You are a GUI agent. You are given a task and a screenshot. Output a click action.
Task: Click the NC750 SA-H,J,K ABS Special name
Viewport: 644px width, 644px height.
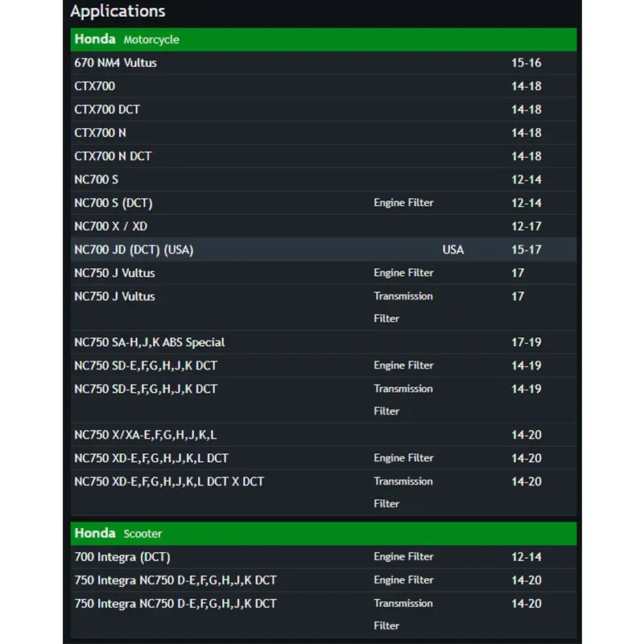(150, 343)
